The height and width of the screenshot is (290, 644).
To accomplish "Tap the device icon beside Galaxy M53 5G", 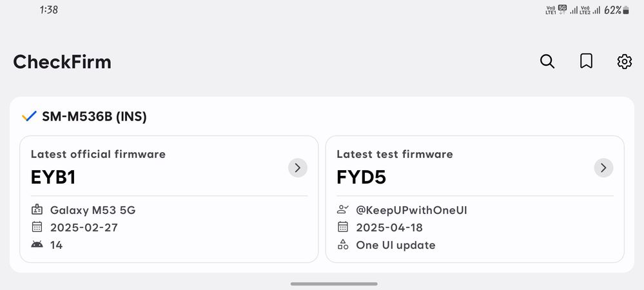I will 37,210.
